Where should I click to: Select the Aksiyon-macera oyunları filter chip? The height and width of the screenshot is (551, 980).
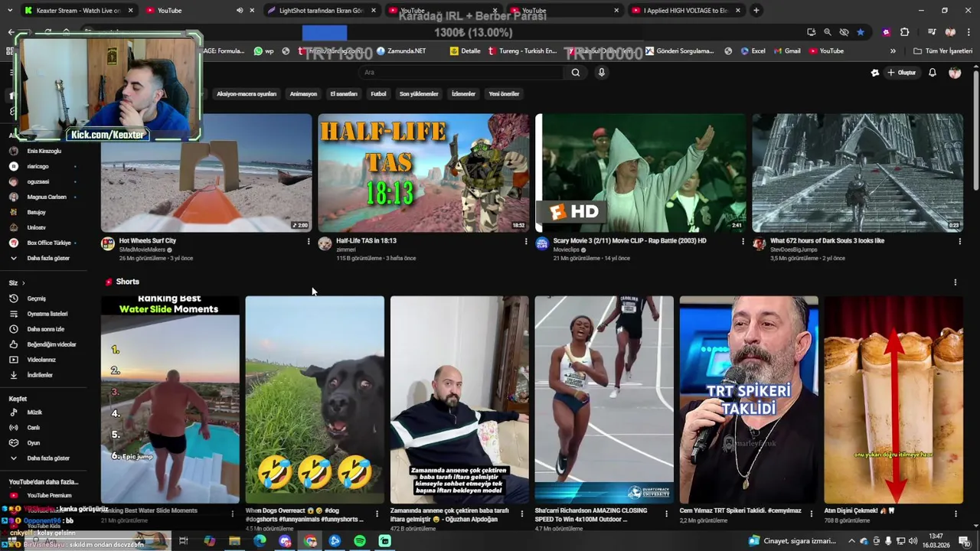coord(246,94)
